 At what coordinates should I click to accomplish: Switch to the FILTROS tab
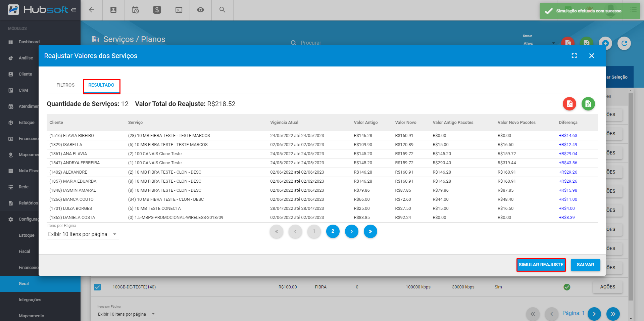(x=65, y=85)
